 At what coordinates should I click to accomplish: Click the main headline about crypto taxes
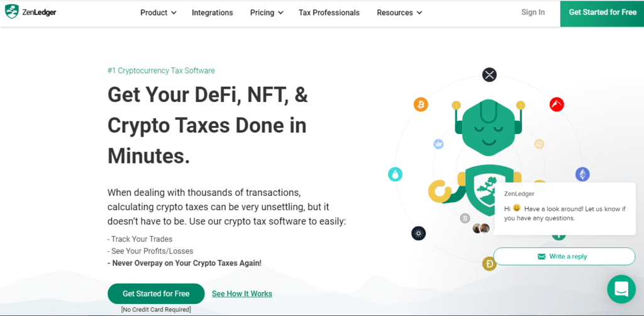pyautogui.click(x=208, y=126)
